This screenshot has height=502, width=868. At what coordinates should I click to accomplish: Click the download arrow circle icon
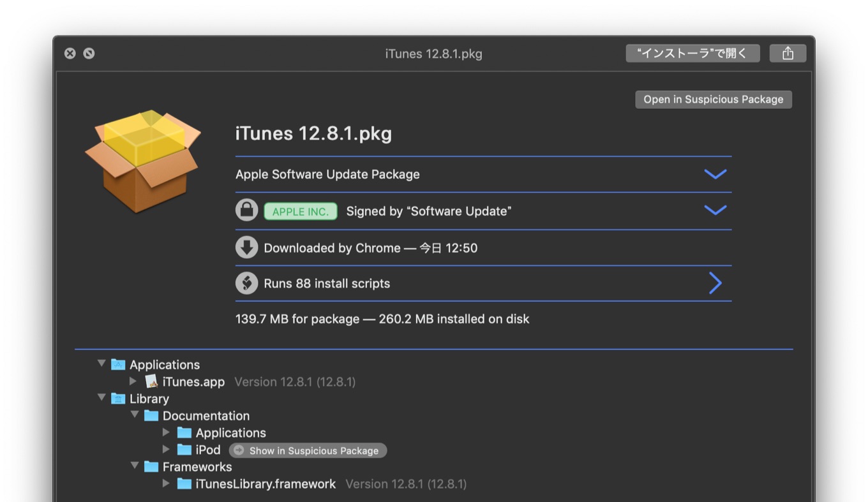[x=247, y=247]
